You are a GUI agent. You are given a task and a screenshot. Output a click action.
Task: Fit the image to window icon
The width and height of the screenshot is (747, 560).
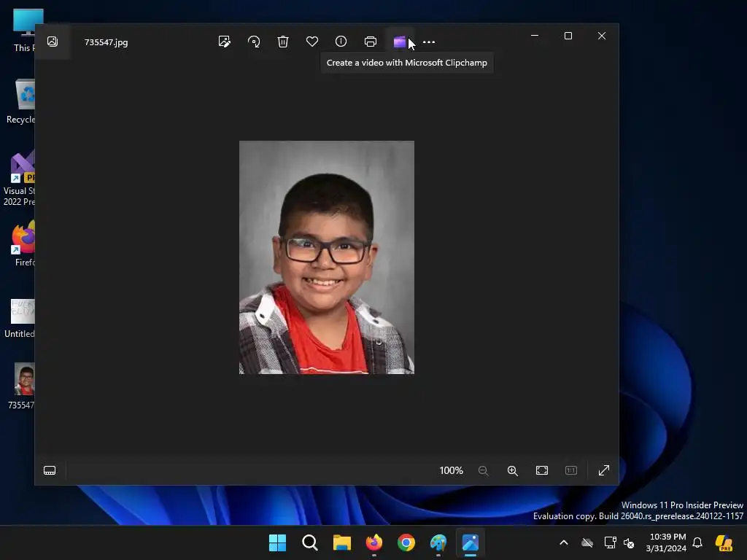tap(542, 470)
